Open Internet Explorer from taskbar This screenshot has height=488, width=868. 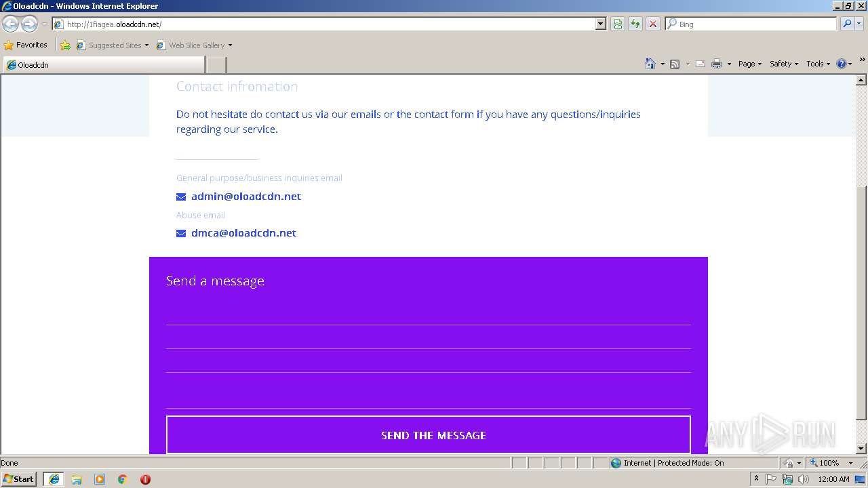[54, 479]
